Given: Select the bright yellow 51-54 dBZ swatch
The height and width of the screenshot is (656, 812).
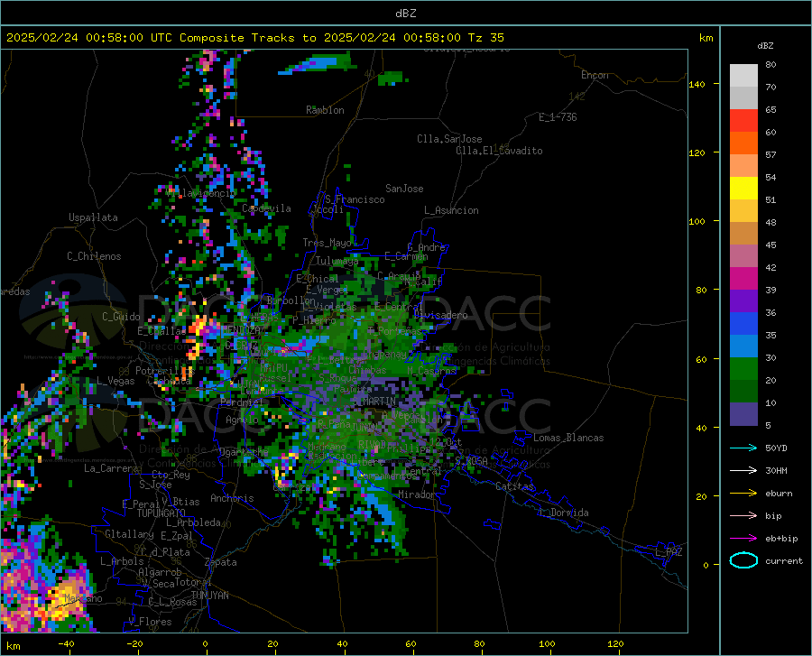Looking at the screenshot, I should pos(743,189).
